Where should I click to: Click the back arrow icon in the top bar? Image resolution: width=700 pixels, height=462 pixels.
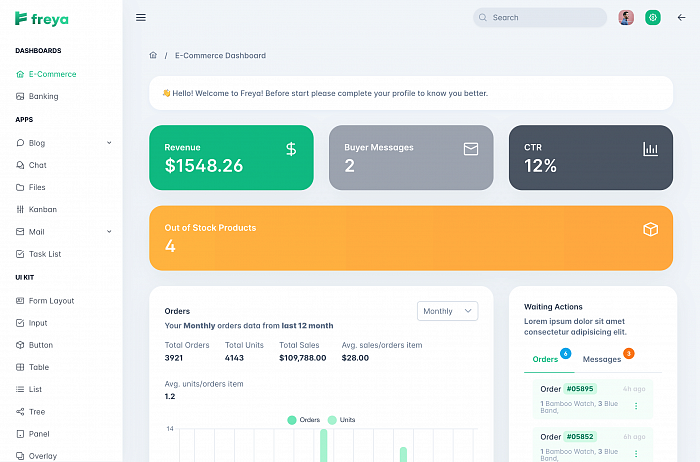tap(681, 17)
